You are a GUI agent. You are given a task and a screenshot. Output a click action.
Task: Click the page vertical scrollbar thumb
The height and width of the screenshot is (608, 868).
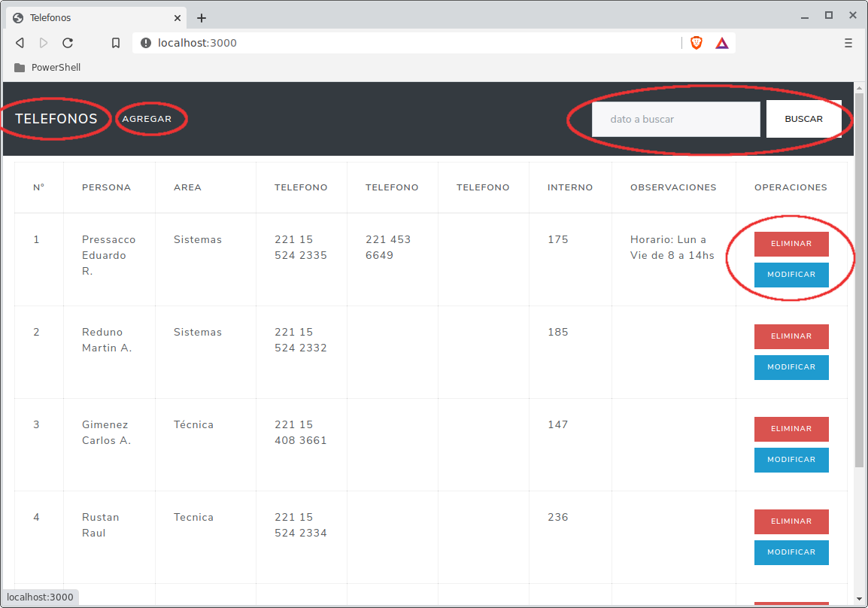pos(859,278)
